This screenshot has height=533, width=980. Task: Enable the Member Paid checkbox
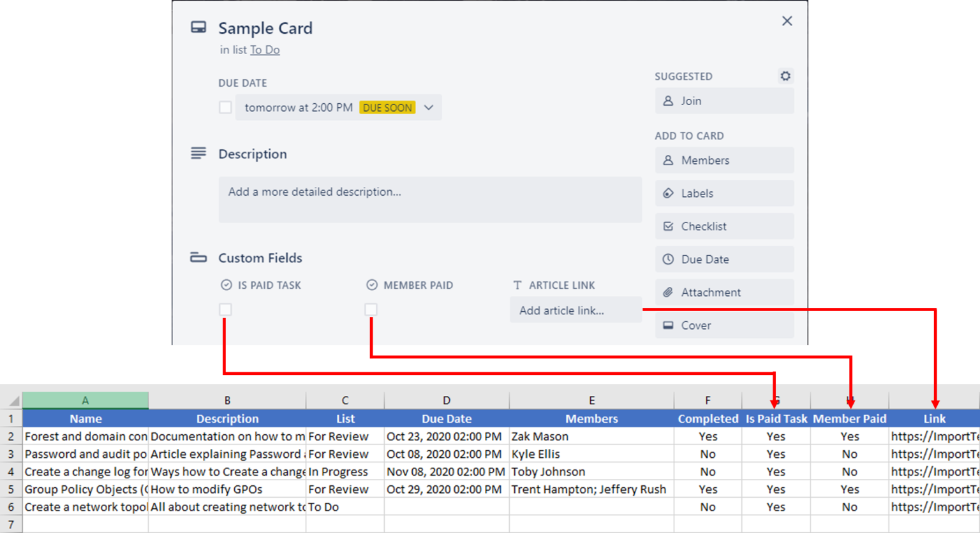click(x=371, y=309)
